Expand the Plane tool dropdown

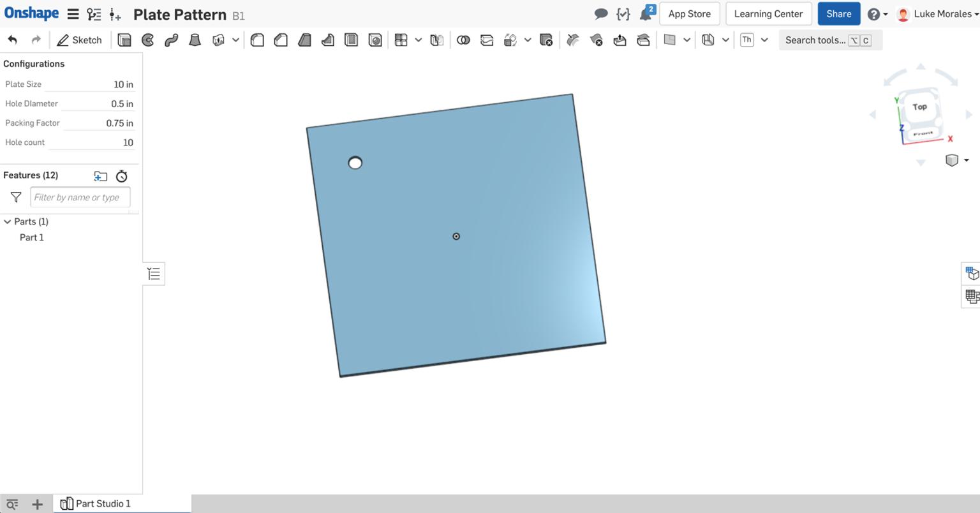pyautogui.click(x=688, y=40)
